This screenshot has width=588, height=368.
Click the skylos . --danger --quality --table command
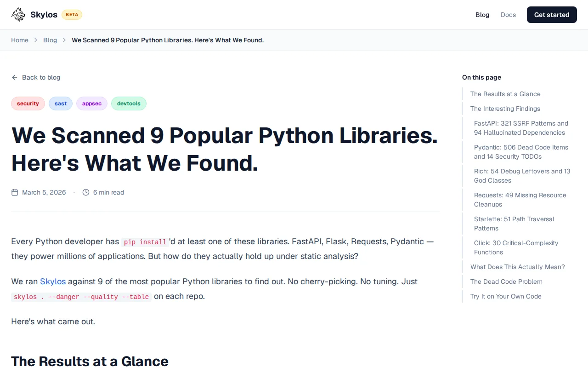pos(81,297)
